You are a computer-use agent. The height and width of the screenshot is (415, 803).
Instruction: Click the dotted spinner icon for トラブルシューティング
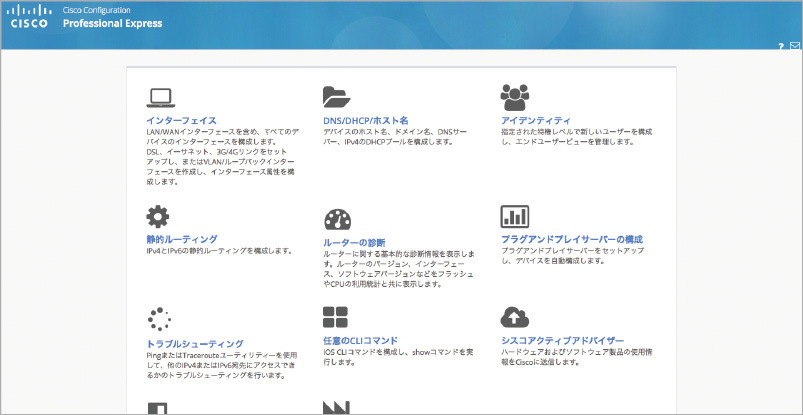pos(159,319)
